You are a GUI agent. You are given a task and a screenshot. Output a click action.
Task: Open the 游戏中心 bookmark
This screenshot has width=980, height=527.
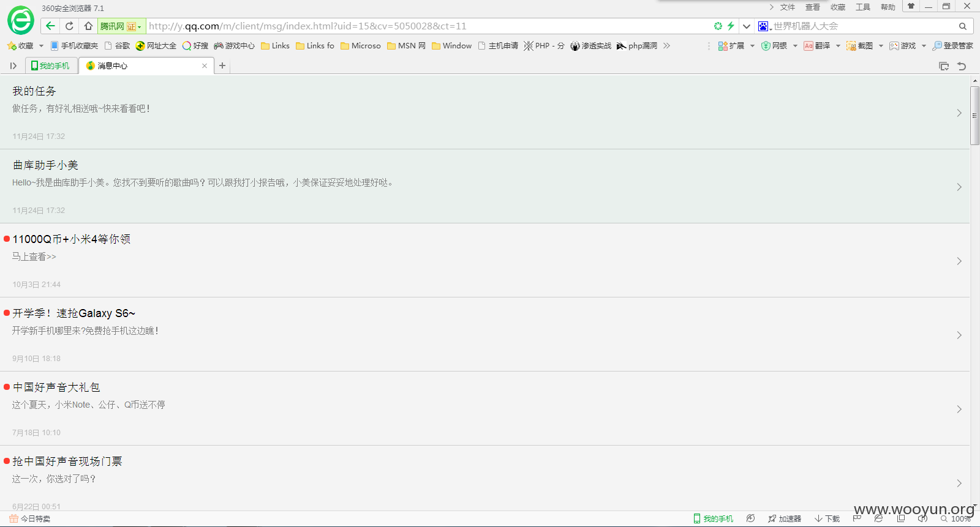click(x=234, y=46)
